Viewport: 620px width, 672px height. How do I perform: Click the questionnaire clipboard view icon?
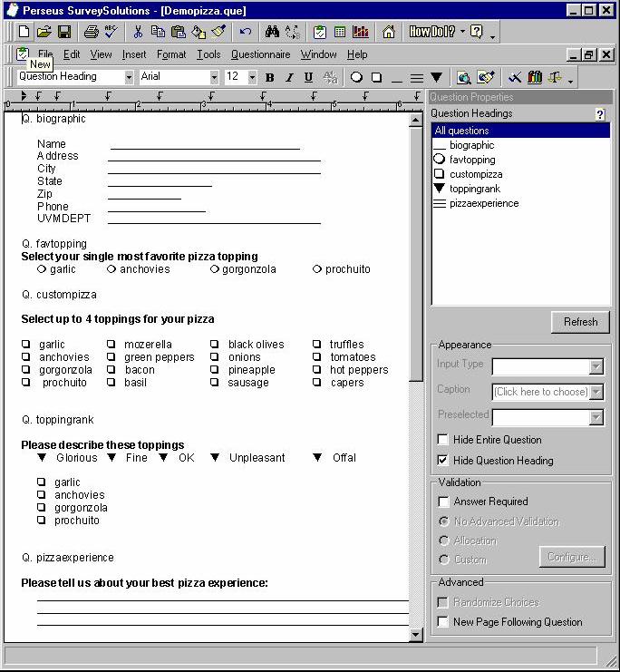coord(320,32)
